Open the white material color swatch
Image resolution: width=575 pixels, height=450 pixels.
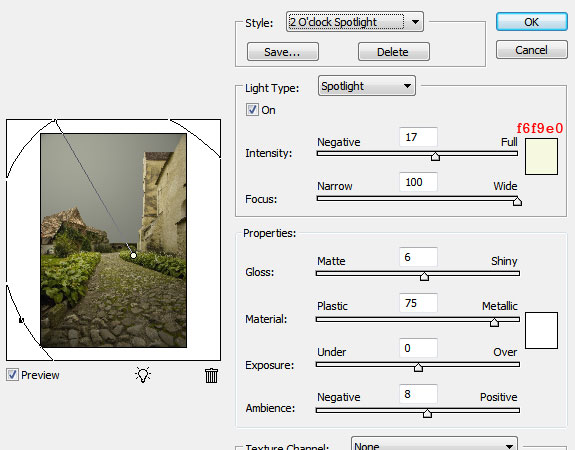tap(541, 330)
